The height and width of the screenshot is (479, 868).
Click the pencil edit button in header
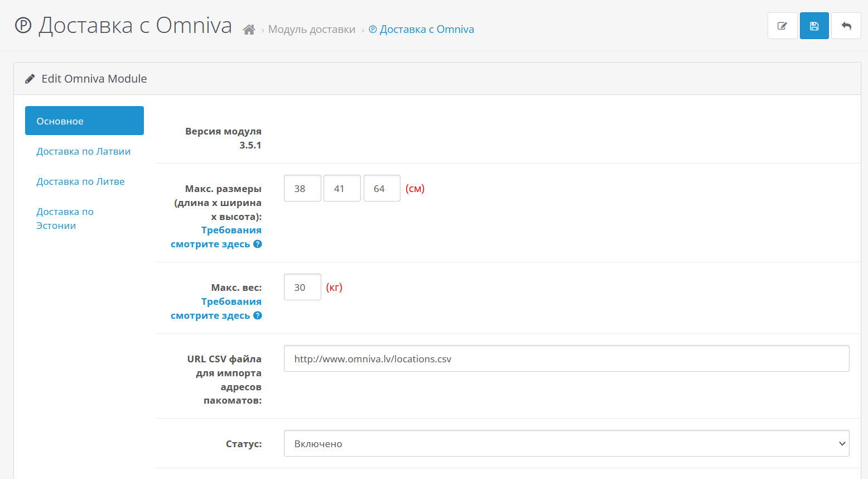pos(782,26)
